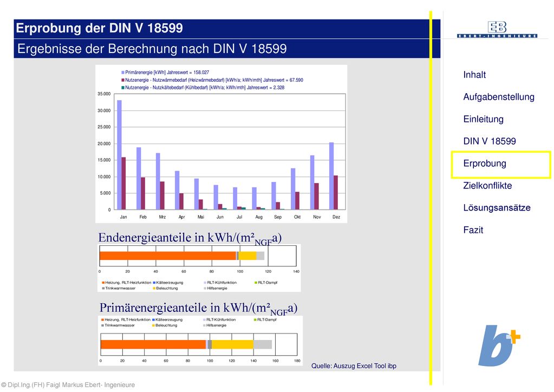This screenshot has width=554, height=392.
Task: Select the Fazit navigation entry
Action: (x=473, y=230)
